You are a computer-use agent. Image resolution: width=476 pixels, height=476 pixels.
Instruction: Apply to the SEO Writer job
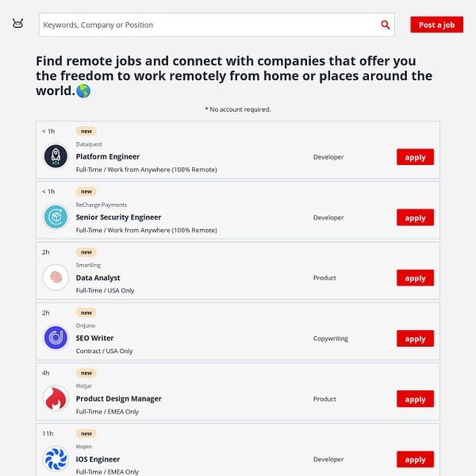coord(415,338)
